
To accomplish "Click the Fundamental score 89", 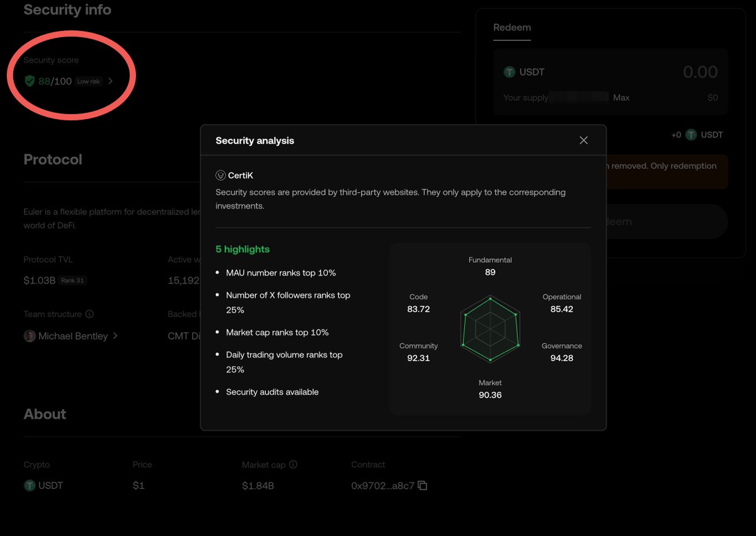I will coord(490,272).
